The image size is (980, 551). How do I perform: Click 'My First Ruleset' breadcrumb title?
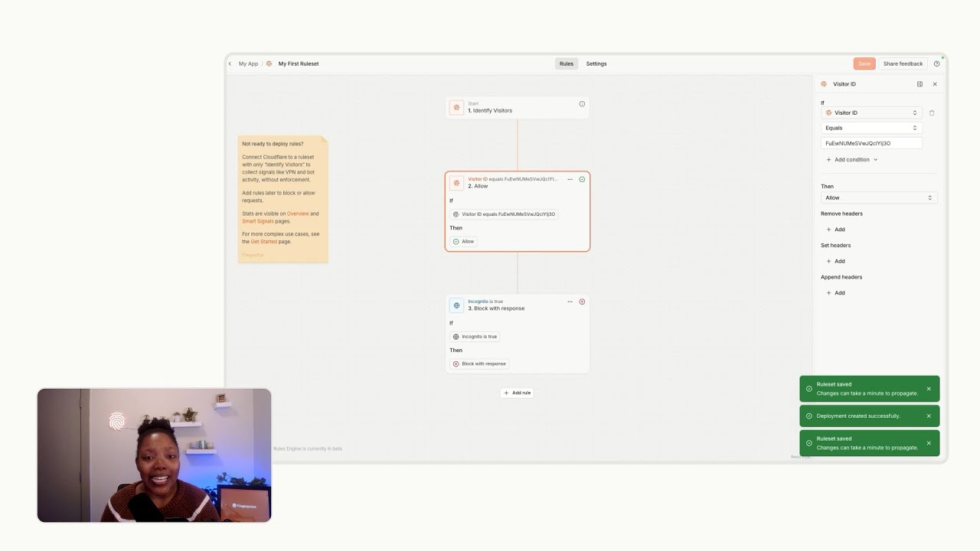[299, 64]
